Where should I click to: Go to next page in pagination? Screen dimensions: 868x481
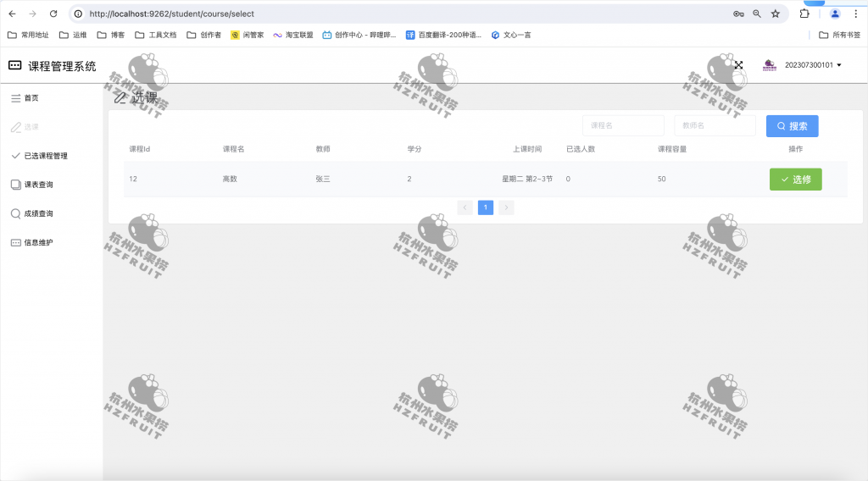pos(506,207)
